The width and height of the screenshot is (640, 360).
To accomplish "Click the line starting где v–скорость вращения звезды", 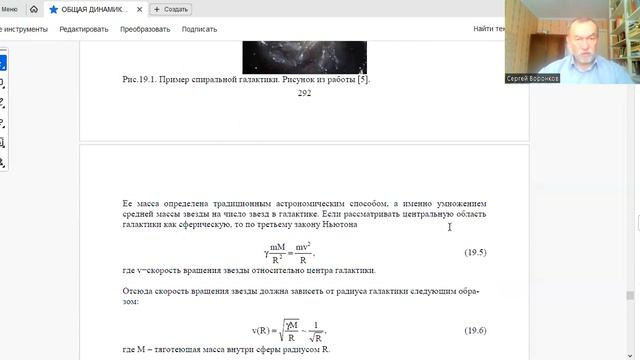I will (x=249, y=270).
